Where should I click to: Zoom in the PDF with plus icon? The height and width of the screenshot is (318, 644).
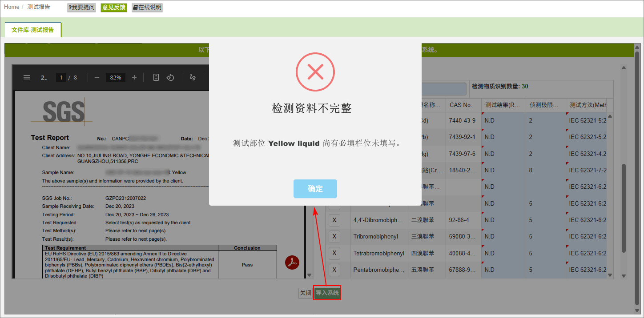point(134,77)
